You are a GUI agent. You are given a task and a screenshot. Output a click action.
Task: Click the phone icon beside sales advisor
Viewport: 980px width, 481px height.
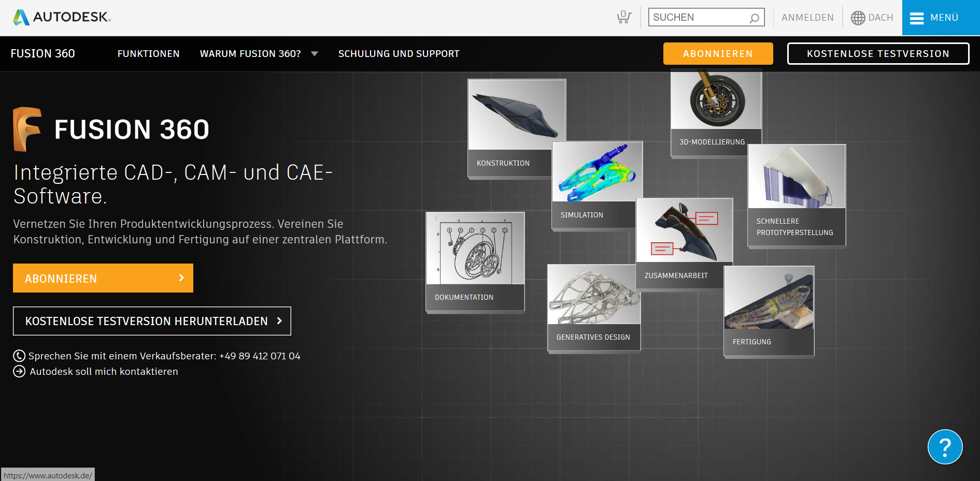click(19, 356)
